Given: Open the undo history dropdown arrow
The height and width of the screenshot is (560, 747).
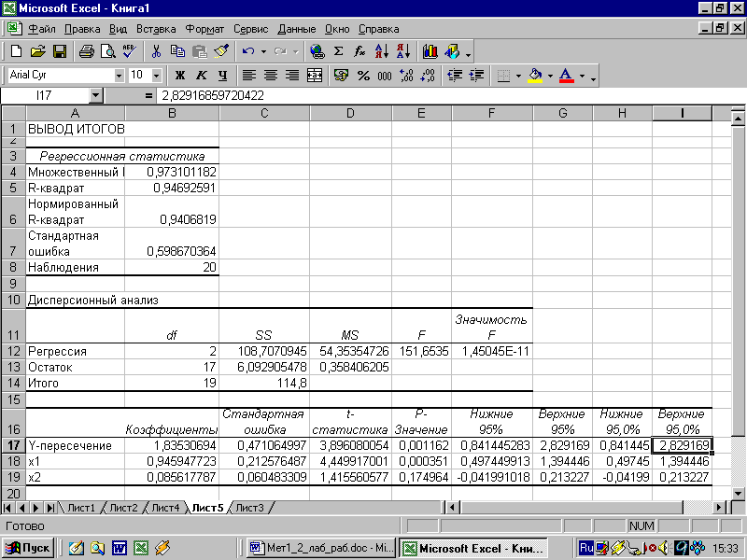Looking at the screenshot, I should pyautogui.click(x=263, y=51).
